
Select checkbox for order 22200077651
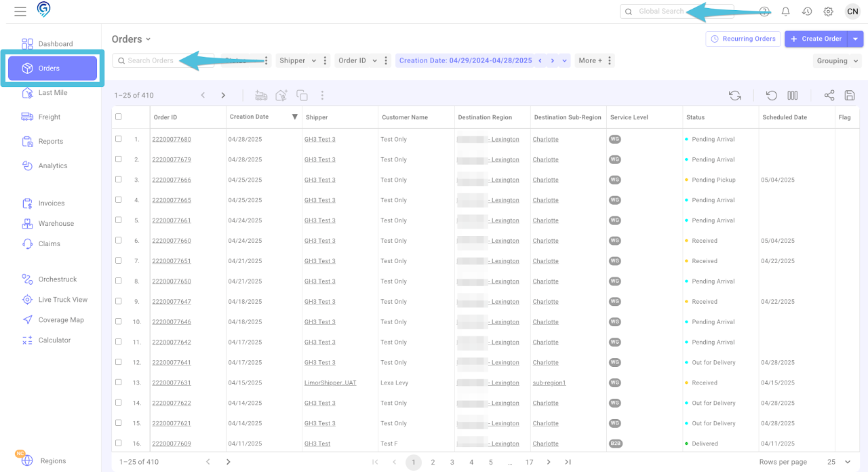pos(119,260)
